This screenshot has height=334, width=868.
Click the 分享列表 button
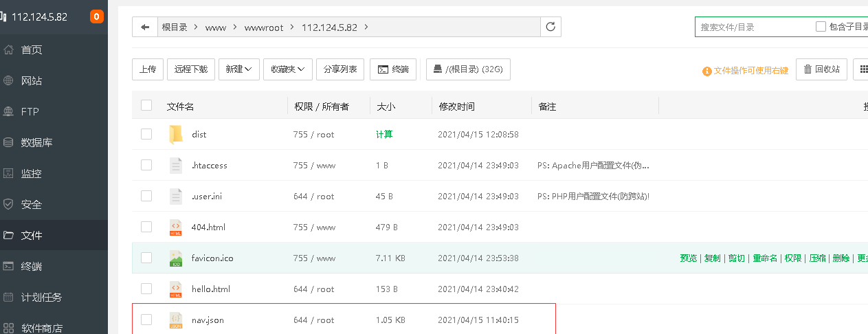(x=340, y=69)
